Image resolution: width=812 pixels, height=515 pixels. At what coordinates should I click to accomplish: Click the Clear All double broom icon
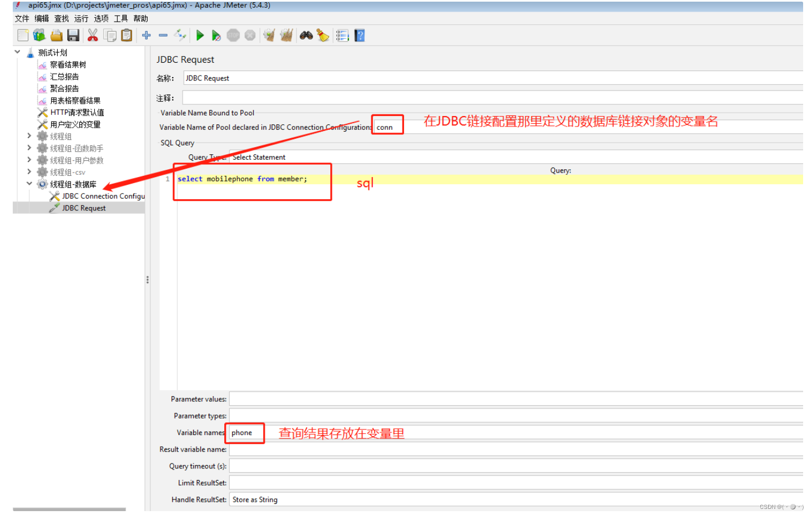286,36
